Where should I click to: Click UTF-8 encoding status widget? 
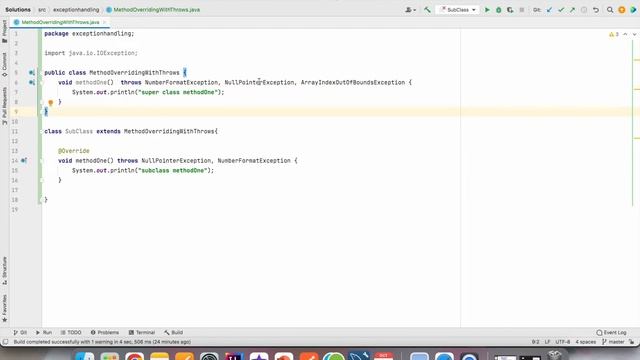(x=562, y=342)
